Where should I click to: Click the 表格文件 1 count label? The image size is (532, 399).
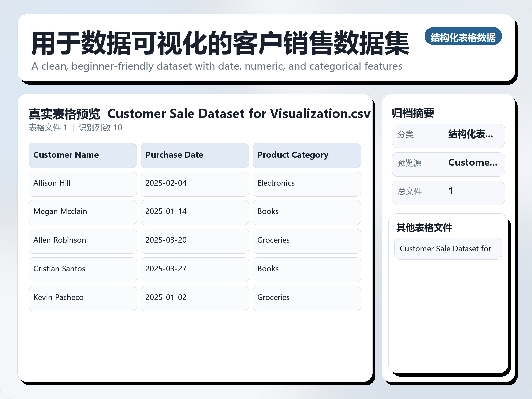pos(47,127)
